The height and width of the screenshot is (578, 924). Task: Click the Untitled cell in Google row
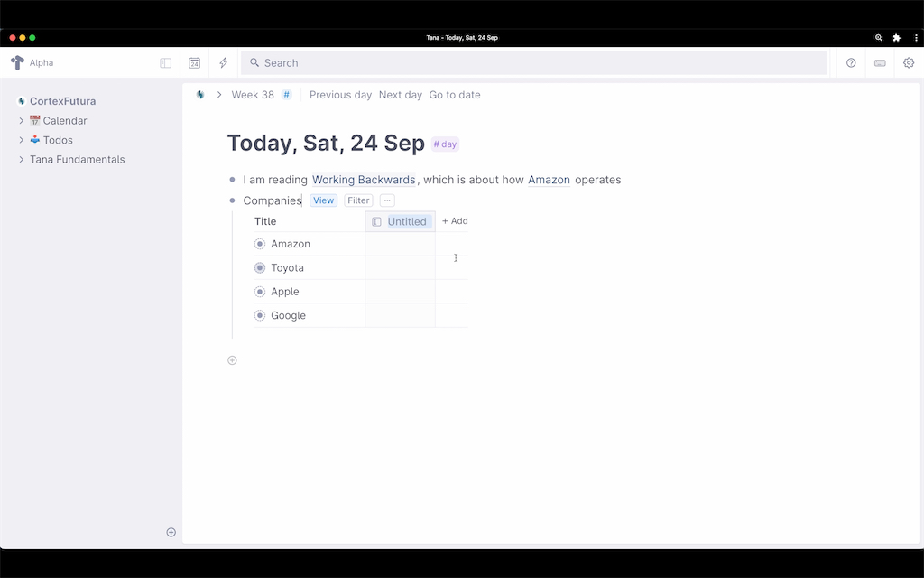[x=400, y=315]
